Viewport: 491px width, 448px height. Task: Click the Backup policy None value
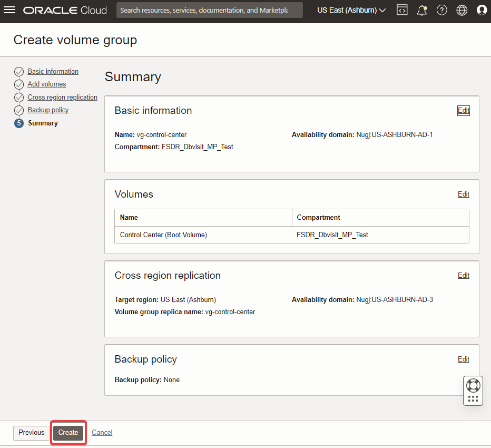pyautogui.click(x=172, y=379)
